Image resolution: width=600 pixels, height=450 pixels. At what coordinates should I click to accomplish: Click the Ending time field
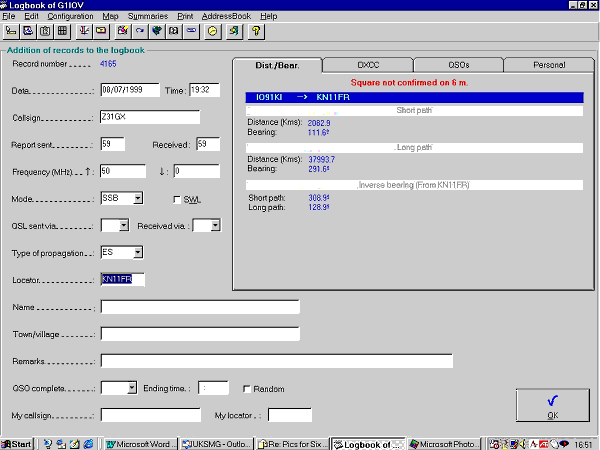tap(213, 388)
